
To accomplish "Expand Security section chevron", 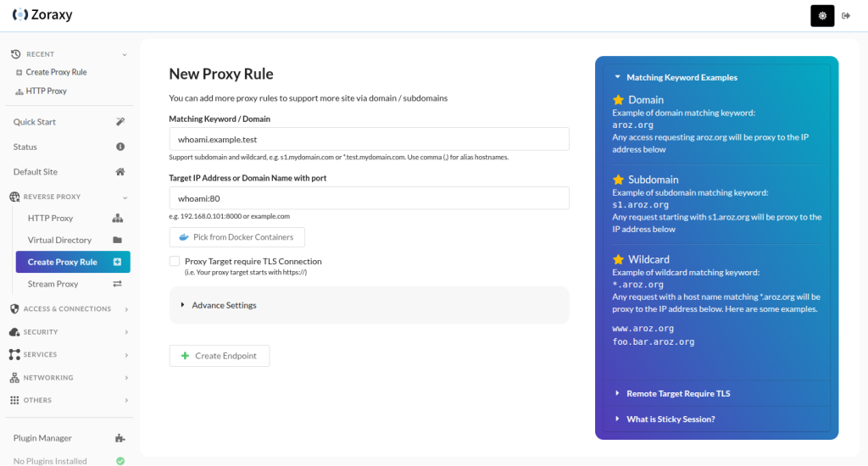I will tap(126, 332).
